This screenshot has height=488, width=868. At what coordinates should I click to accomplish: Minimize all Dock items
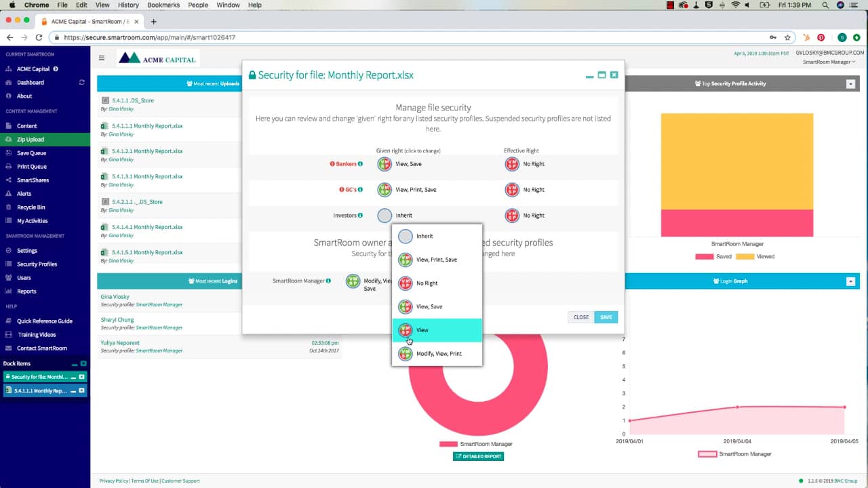coord(75,365)
